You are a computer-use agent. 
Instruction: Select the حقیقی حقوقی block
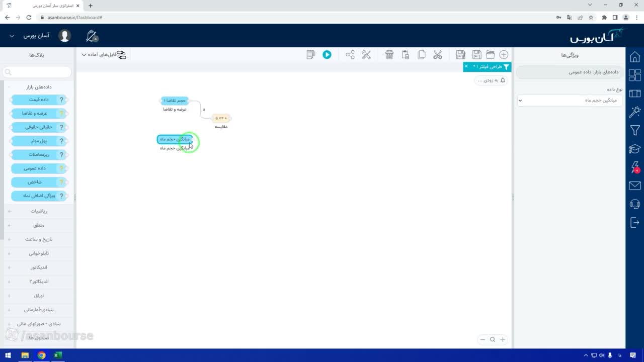[x=38, y=127]
